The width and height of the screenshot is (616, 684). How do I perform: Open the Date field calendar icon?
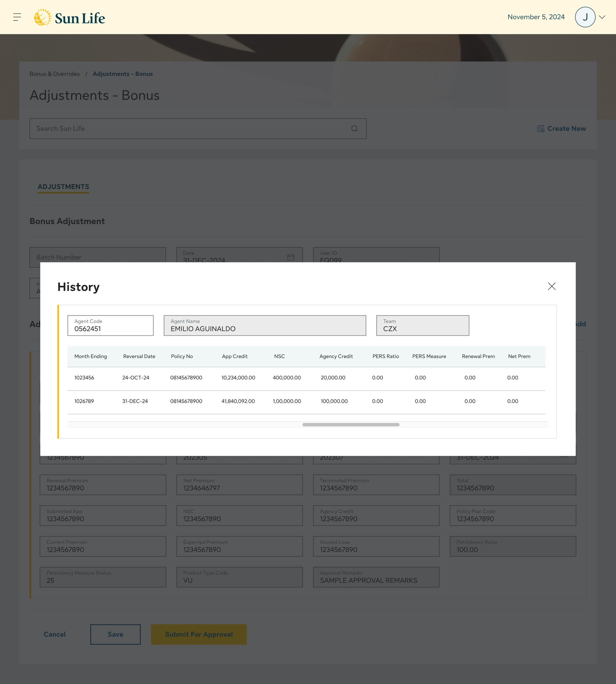[291, 258]
